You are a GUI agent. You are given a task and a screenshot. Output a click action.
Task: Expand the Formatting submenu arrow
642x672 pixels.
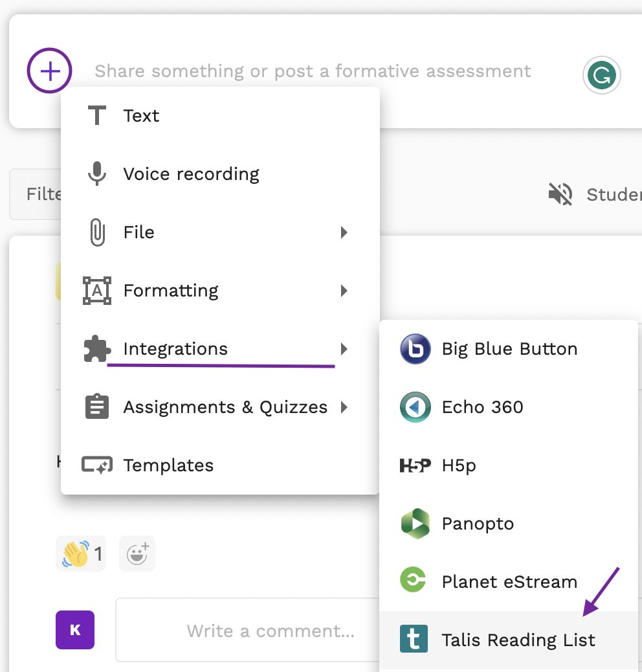pyautogui.click(x=344, y=291)
